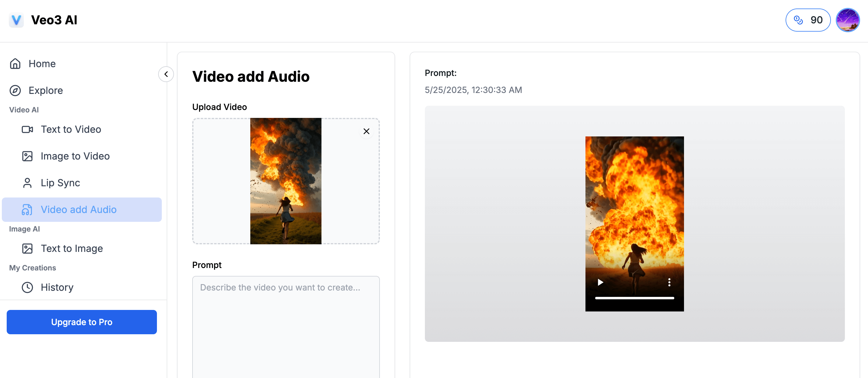
Task: Click the generated explosion video preview
Action: click(634, 224)
